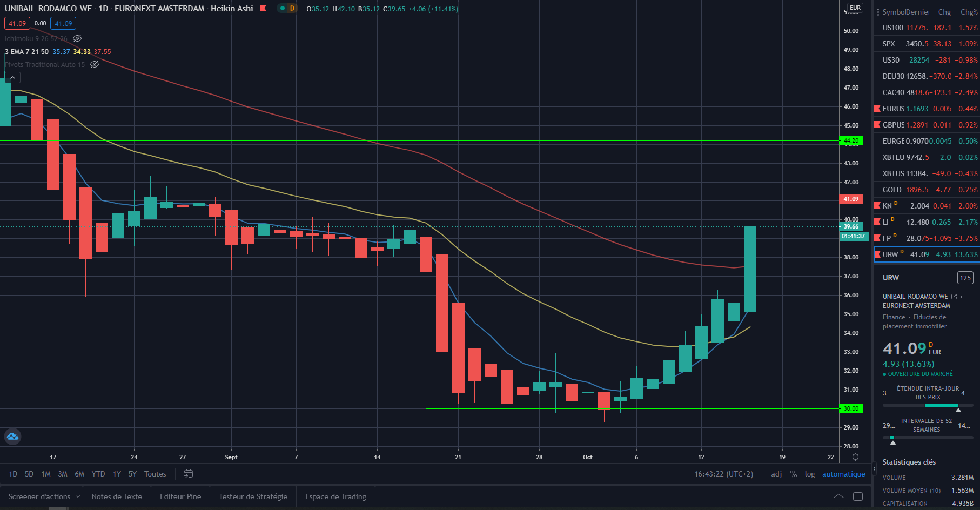980x510 pixels.
Task: Select the 6M time range
Action: point(79,474)
